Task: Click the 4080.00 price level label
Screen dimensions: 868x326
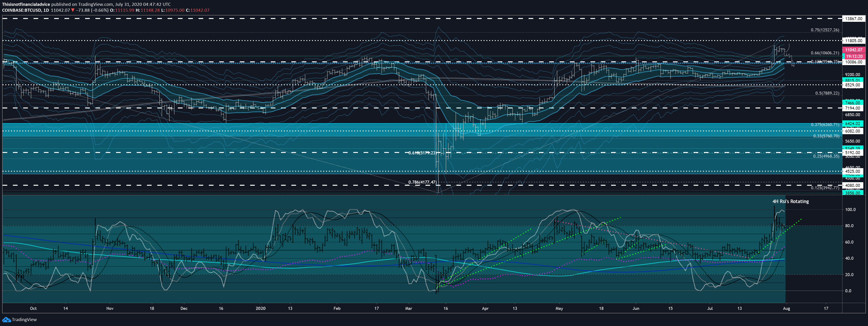Action: click(853, 185)
